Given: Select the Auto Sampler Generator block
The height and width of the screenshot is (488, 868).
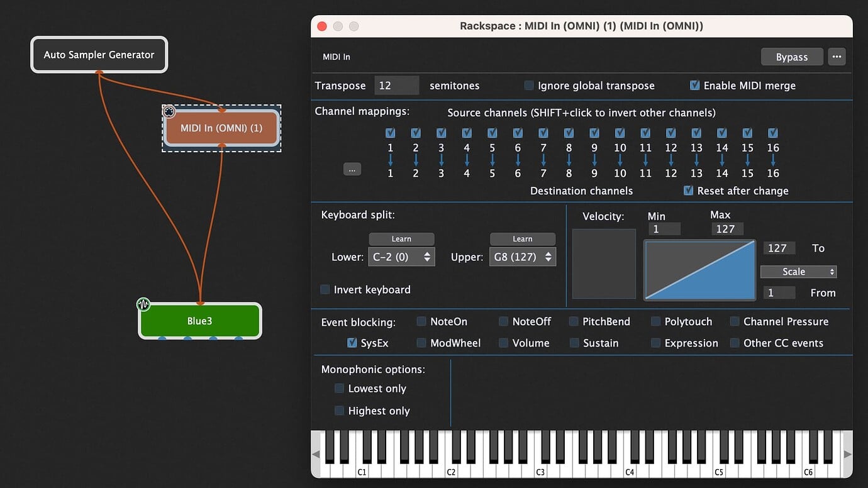Looking at the screenshot, I should point(99,55).
